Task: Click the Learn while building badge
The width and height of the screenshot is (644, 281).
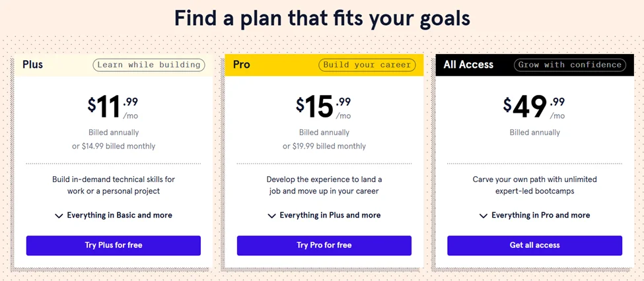Action: [148, 65]
